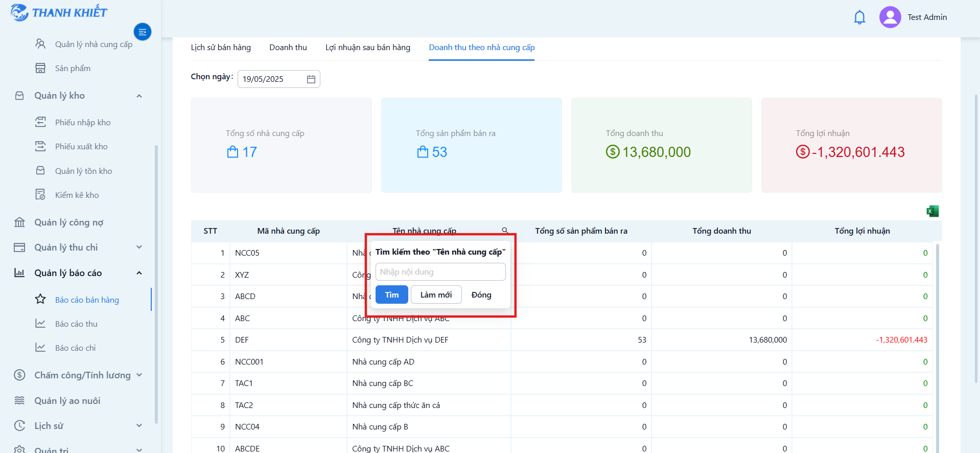This screenshot has width=980, height=453.
Task: Click the Quản lý kho box icon
Action: pyautogui.click(x=19, y=96)
